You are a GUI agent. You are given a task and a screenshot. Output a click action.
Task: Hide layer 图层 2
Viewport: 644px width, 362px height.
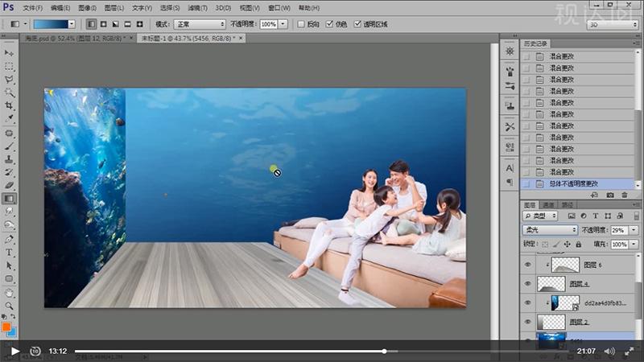528,322
